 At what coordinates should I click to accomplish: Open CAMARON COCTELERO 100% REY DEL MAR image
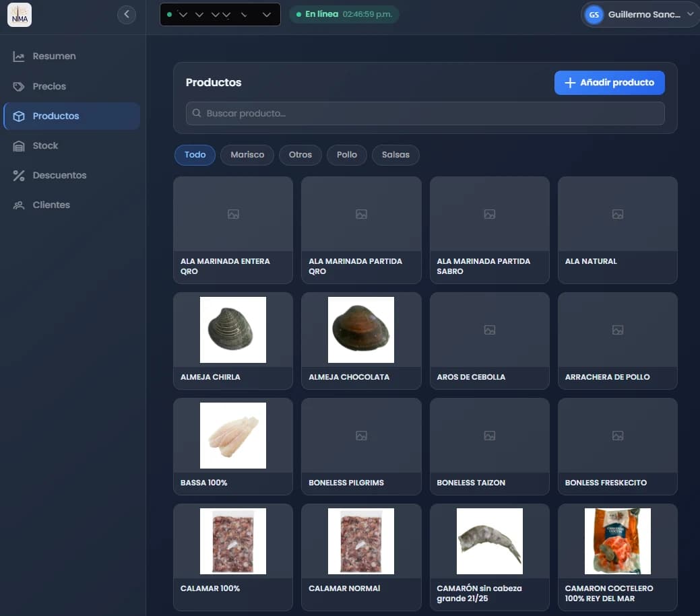pyautogui.click(x=618, y=541)
